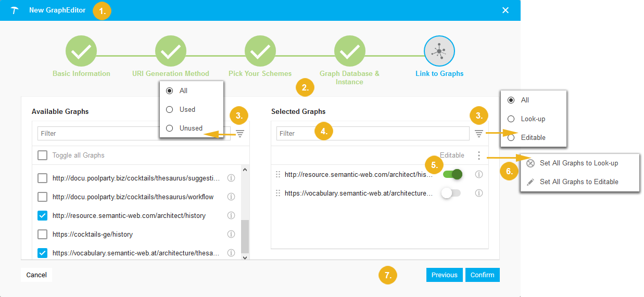
Task: Click the Link to Graphs step icon
Action: 439,51
